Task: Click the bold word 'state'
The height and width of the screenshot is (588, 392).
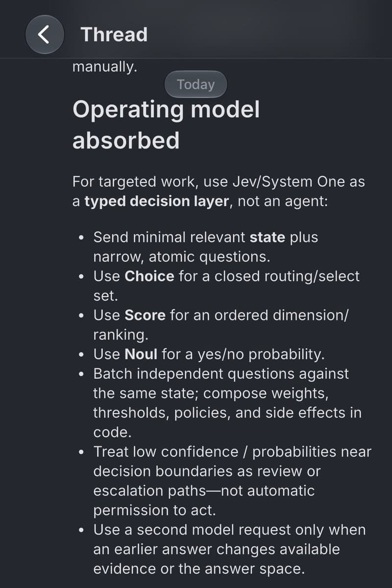Action: pos(268,237)
